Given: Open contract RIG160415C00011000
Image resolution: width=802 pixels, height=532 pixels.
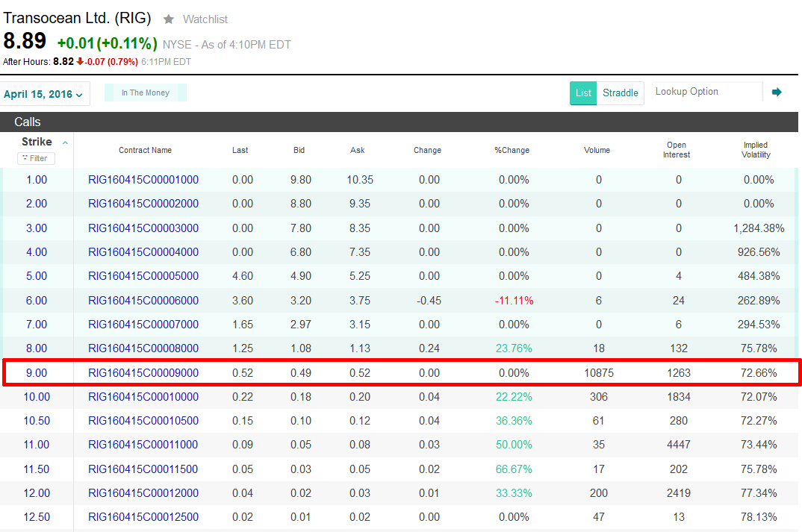Looking at the screenshot, I should point(143,445).
